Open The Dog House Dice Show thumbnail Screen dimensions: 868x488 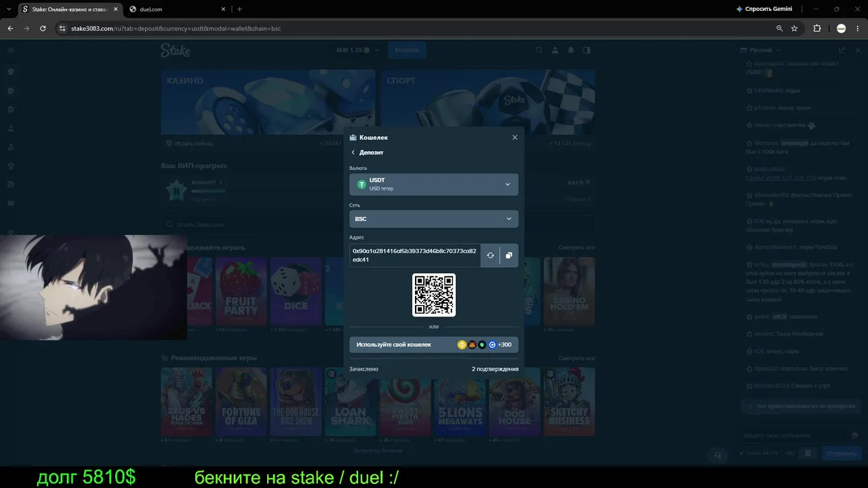click(x=296, y=402)
